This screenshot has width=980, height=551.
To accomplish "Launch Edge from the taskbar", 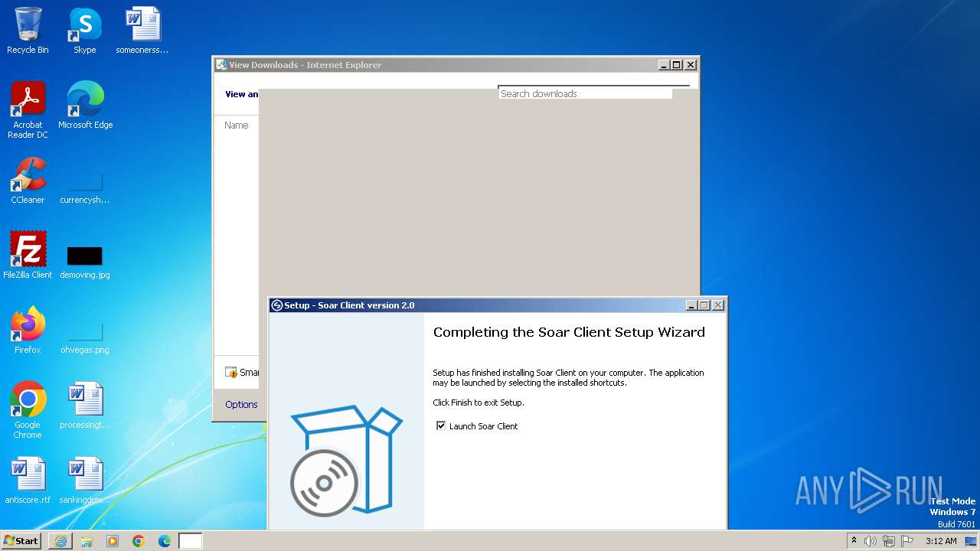I will coord(165,541).
